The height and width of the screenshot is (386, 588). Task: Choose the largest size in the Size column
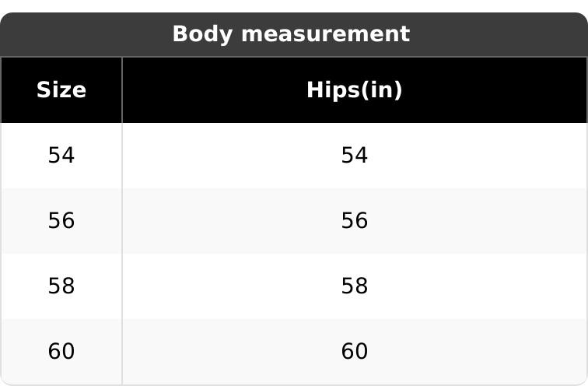pyautogui.click(x=61, y=352)
